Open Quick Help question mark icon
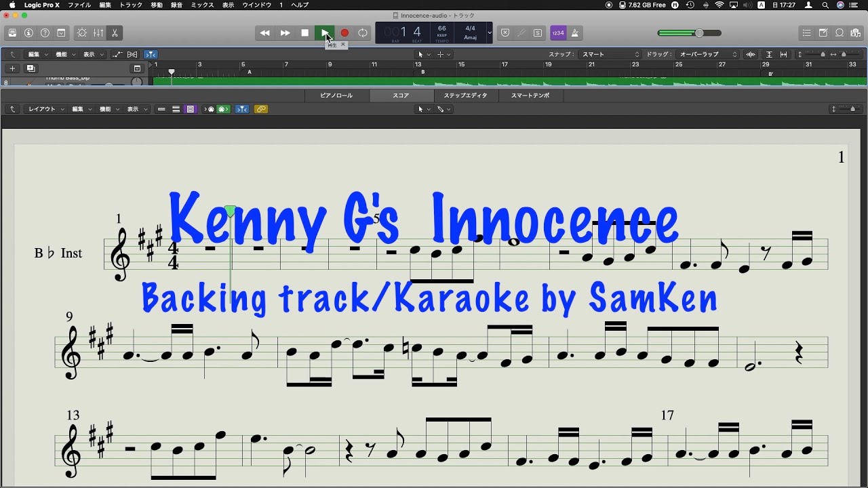Screen dimensions: 868x488 45,33
